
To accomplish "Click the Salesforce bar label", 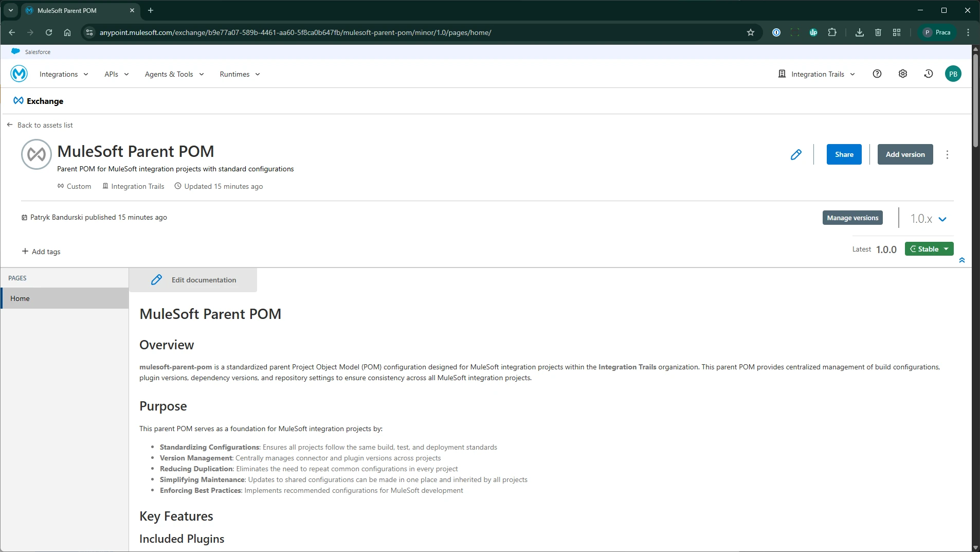I will coord(38,52).
